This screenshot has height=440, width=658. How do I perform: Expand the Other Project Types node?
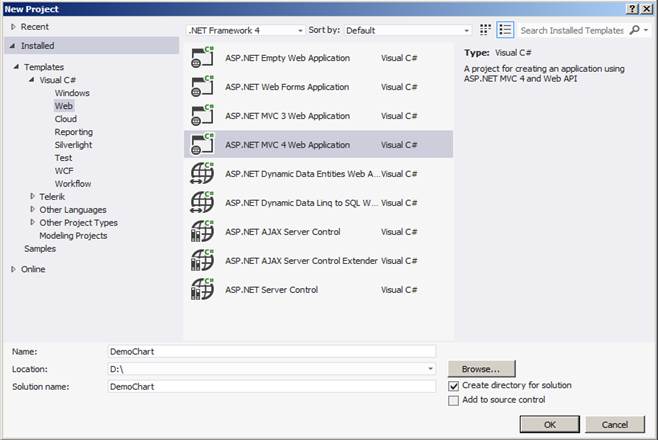[32, 222]
